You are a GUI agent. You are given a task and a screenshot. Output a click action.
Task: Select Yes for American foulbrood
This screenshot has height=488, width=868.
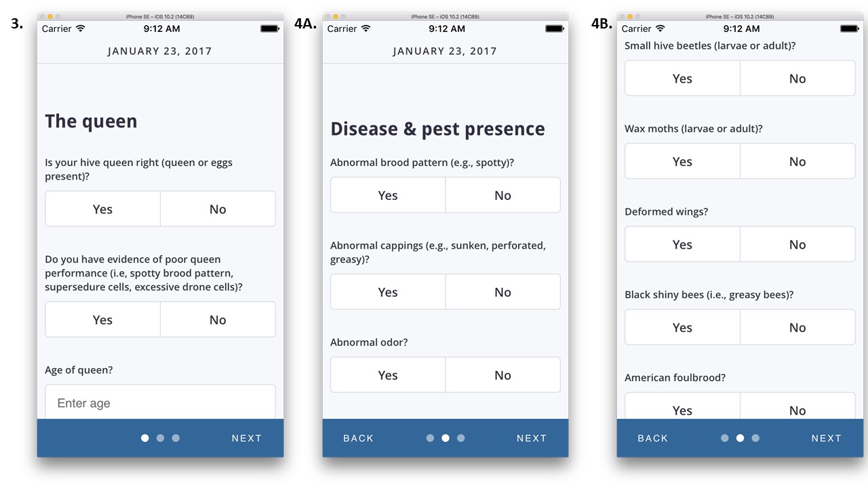(682, 409)
